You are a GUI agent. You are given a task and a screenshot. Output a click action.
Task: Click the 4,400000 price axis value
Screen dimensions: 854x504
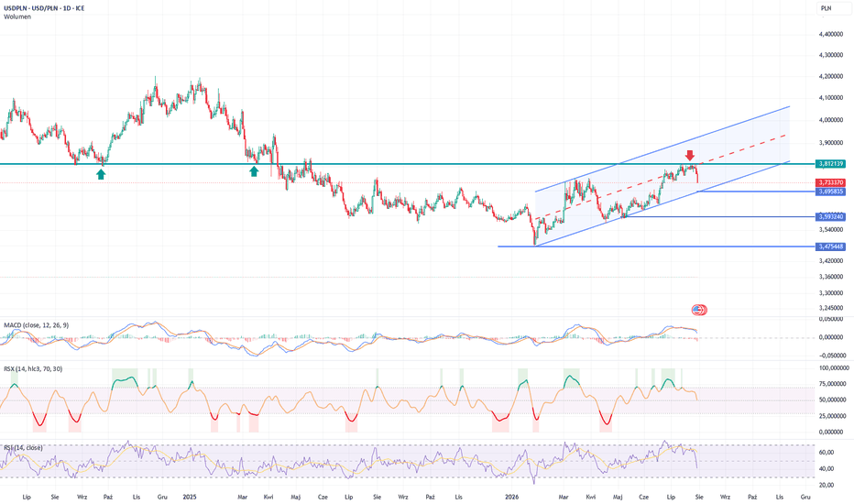tap(831, 34)
